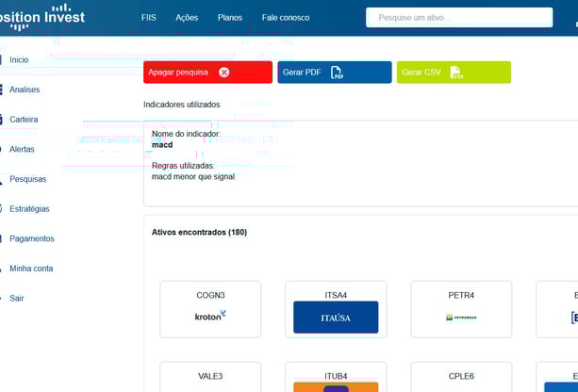Click the Gerar PDF button
This screenshot has height=392, width=578.
[x=335, y=73]
